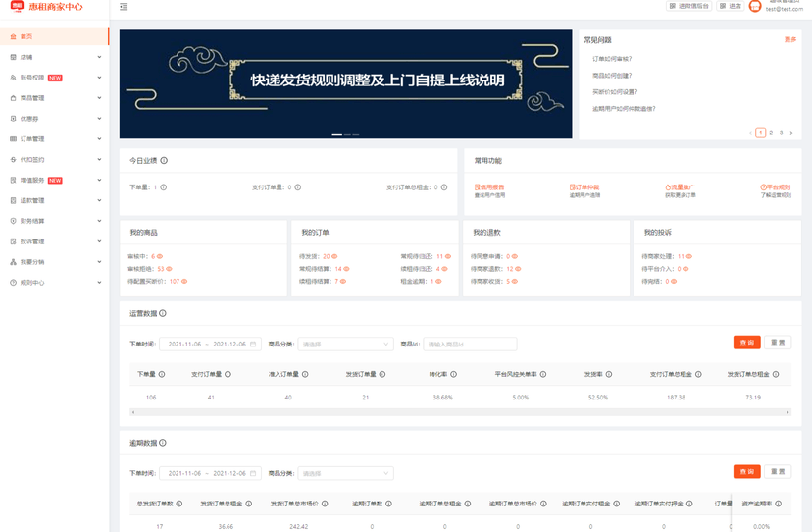Select page 2 in 常见问题 pagination
This screenshot has width=812, height=532.
point(771,133)
